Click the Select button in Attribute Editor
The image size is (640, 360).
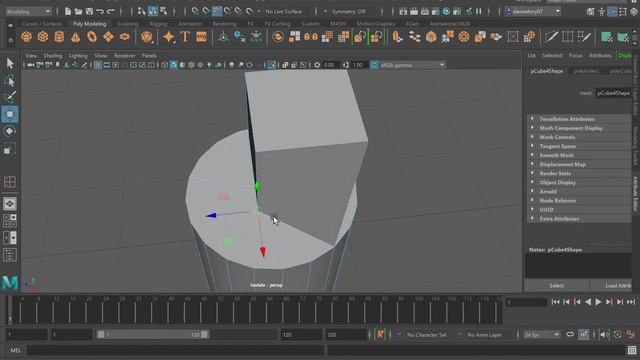556,286
